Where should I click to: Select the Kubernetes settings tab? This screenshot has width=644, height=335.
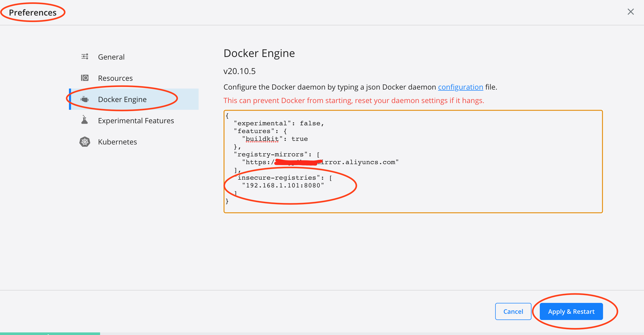tap(117, 141)
